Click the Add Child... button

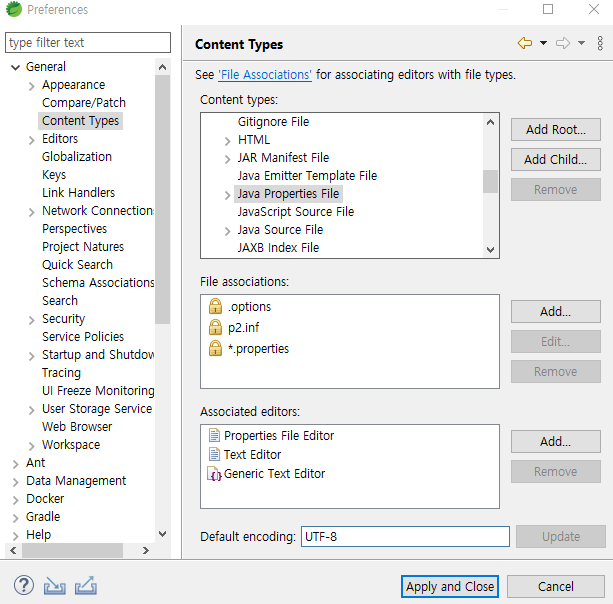coord(556,160)
